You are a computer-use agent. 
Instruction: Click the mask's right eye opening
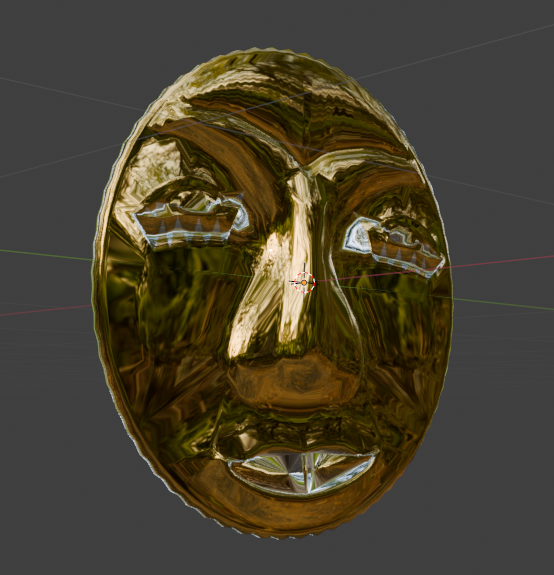click(x=393, y=246)
